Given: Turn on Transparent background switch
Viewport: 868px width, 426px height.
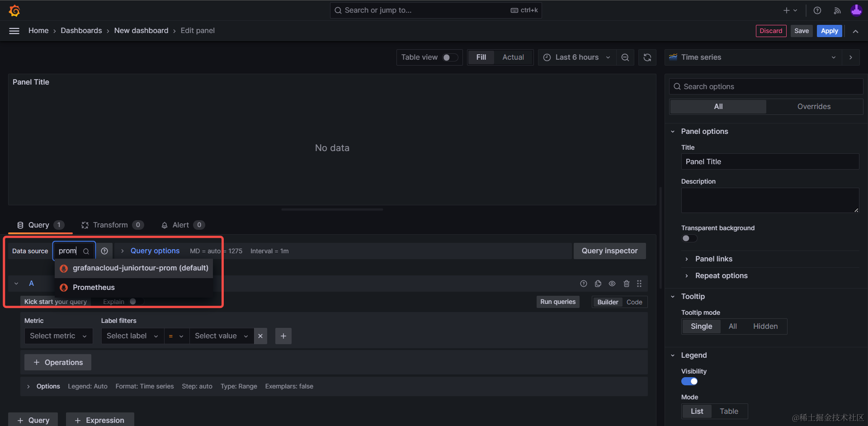Looking at the screenshot, I should [x=689, y=238].
